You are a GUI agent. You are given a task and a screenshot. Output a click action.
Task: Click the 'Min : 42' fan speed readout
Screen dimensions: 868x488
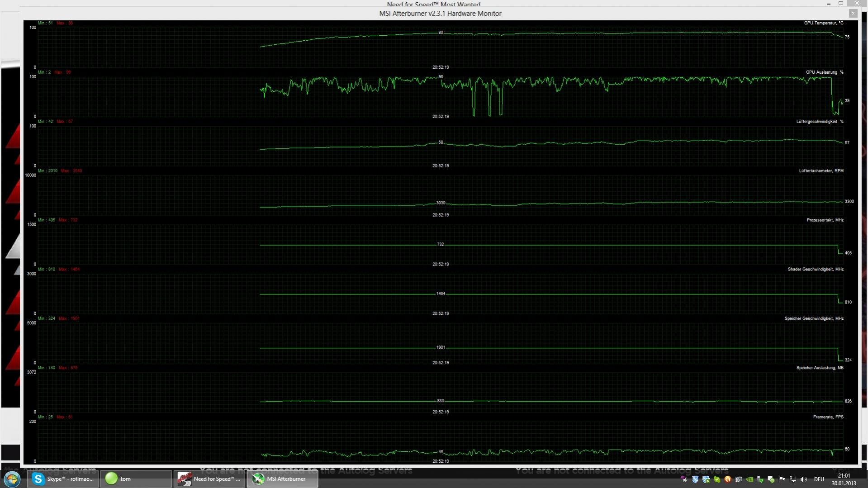click(45, 122)
